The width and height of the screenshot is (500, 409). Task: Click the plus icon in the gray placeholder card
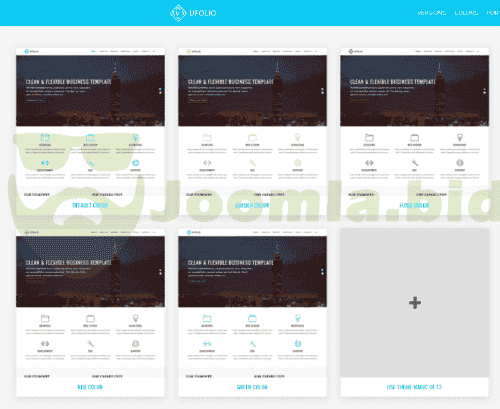415,303
